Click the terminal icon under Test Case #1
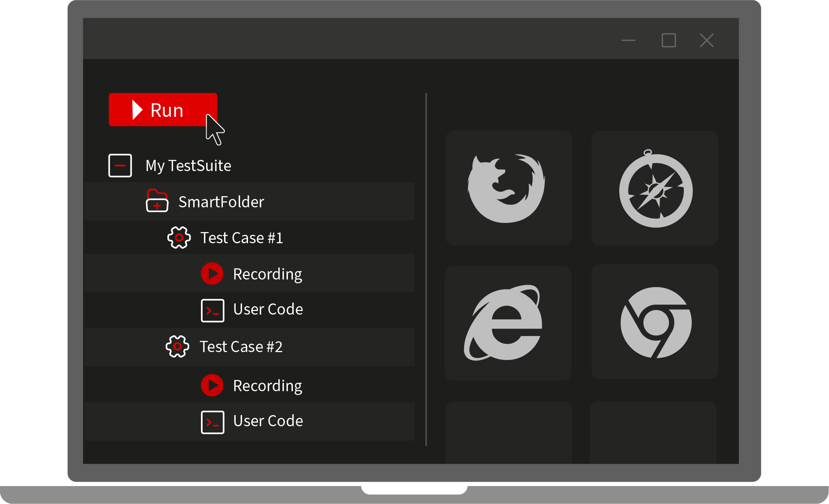829x504 pixels. tap(213, 310)
